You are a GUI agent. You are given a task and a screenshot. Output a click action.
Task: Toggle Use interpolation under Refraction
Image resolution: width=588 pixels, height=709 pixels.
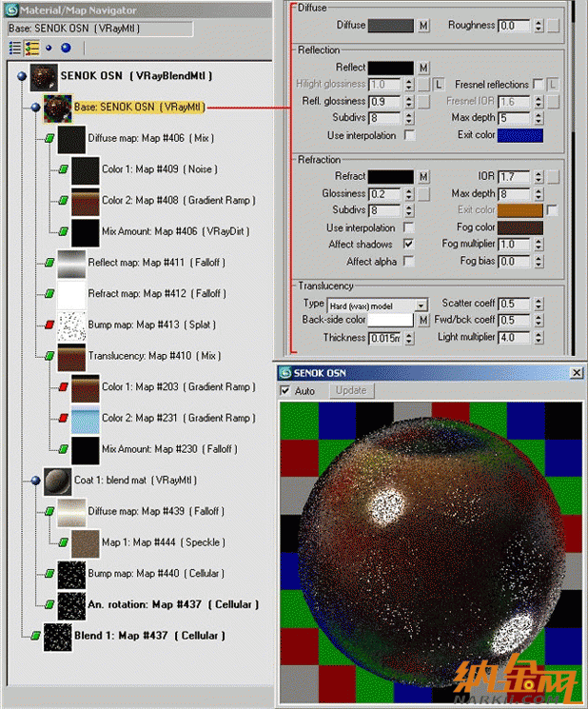pyautogui.click(x=408, y=227)
